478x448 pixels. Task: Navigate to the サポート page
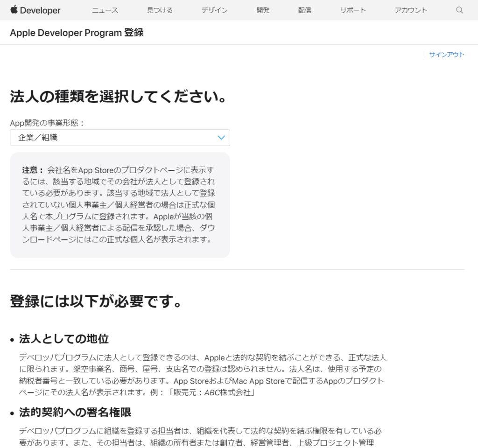353,10
